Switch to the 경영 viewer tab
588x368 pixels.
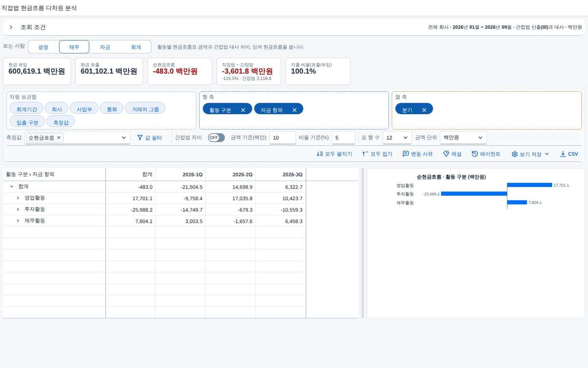(43, 47)
